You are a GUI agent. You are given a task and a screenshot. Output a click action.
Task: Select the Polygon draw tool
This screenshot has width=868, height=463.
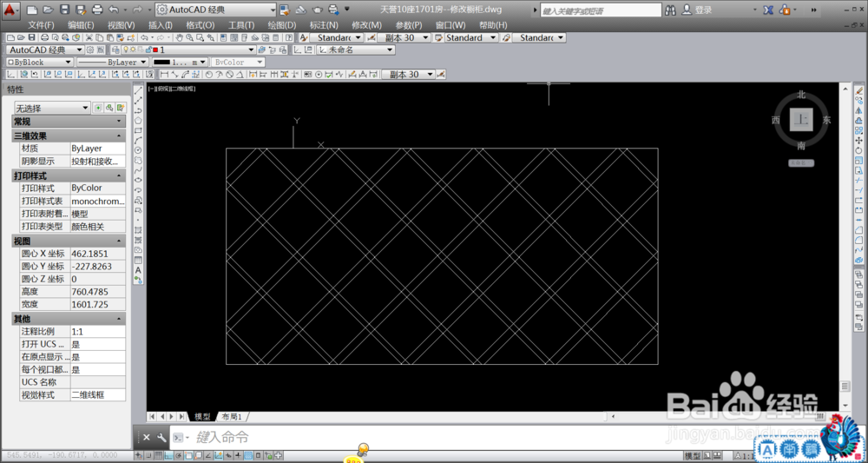138,120
